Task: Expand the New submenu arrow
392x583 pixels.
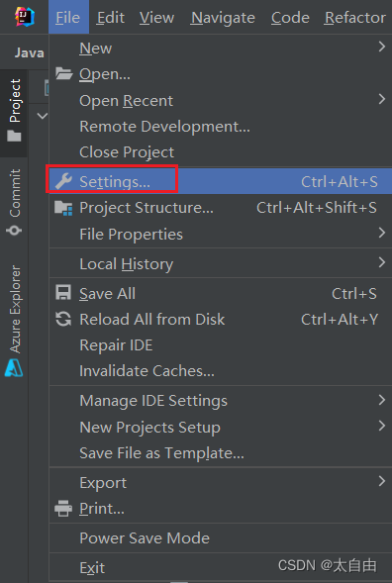Action: 381,47
